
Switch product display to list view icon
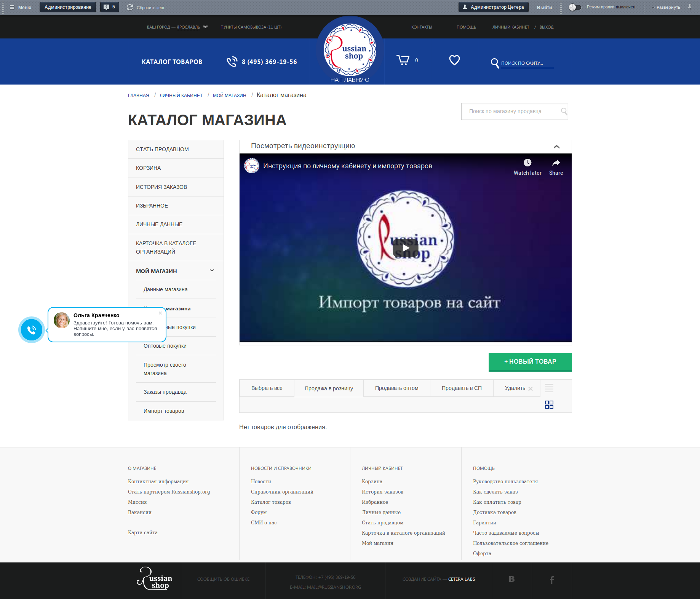click(549, 388)
